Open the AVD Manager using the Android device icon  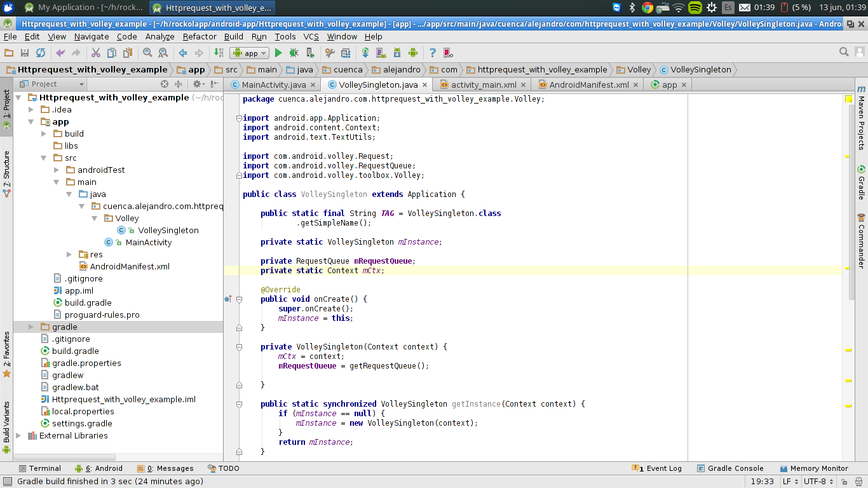tap(383, 53)
